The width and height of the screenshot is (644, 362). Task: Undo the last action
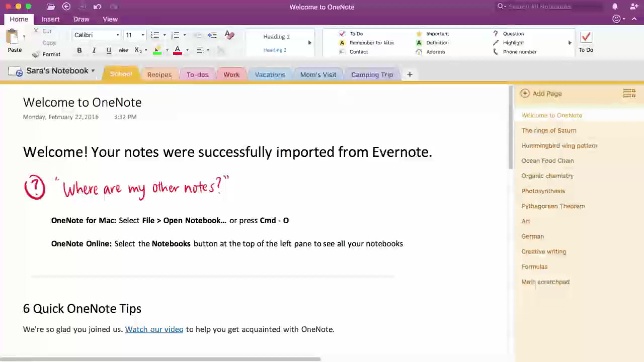pyautogui.click(x=97, y=7)
